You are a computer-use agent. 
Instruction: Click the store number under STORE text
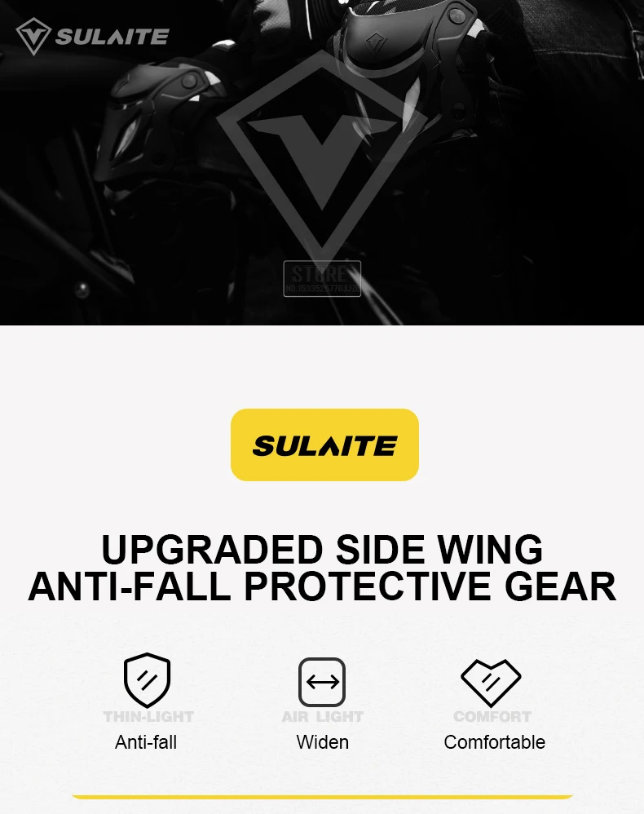[x=322, y=289]
